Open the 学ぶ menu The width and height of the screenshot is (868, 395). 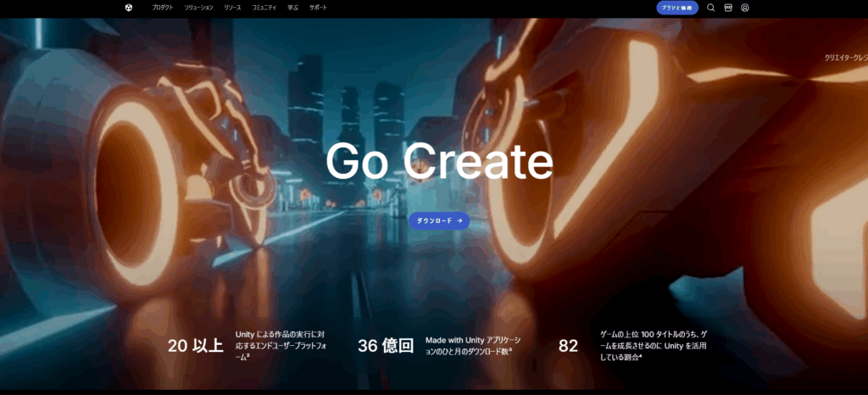(x=292, y=8)
